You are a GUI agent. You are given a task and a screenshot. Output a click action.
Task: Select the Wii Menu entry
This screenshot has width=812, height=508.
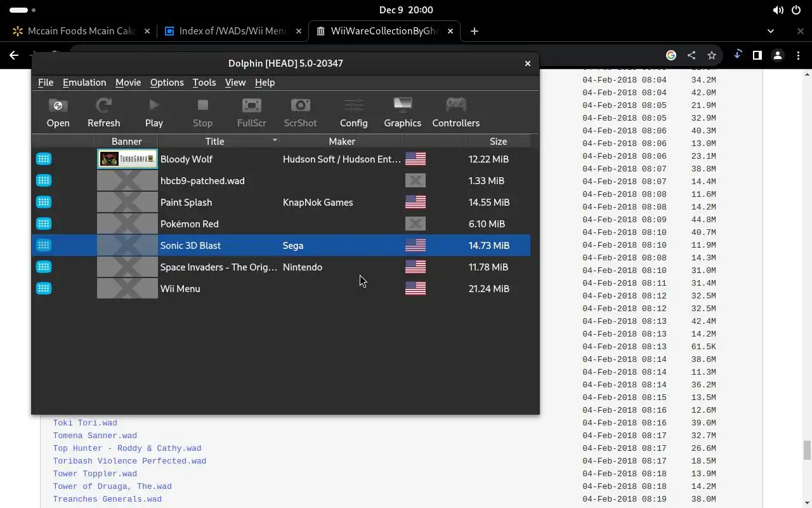(x=180, y=289)
